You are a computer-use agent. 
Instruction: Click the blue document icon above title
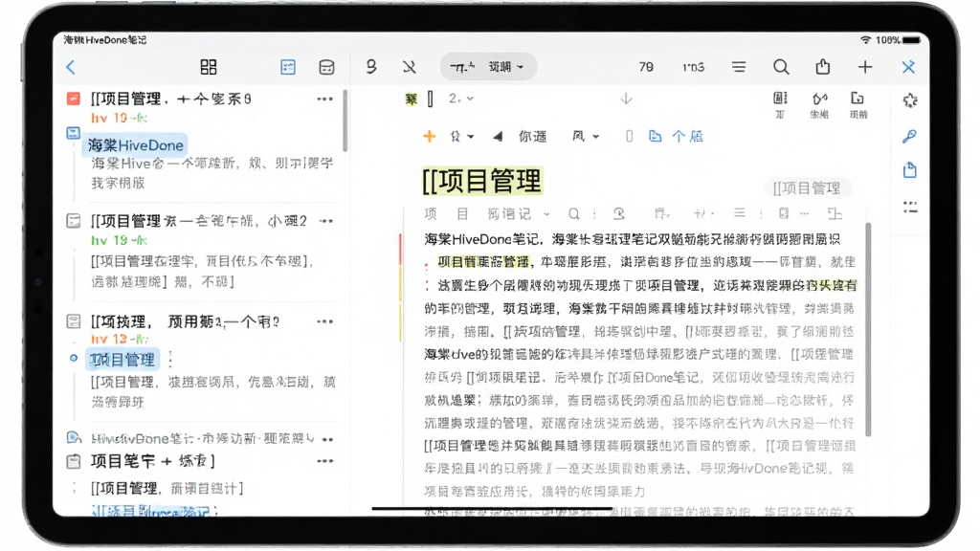[655, 136]
